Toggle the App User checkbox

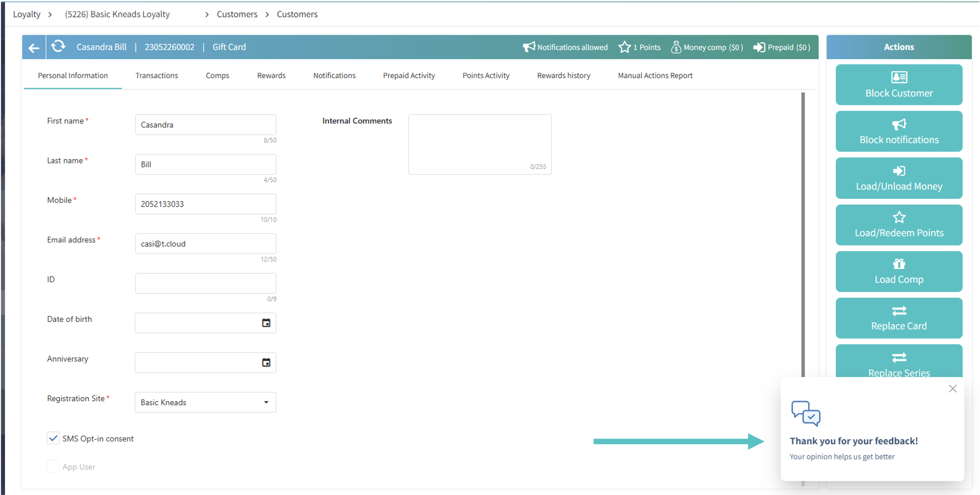click(x=53, y=466)
